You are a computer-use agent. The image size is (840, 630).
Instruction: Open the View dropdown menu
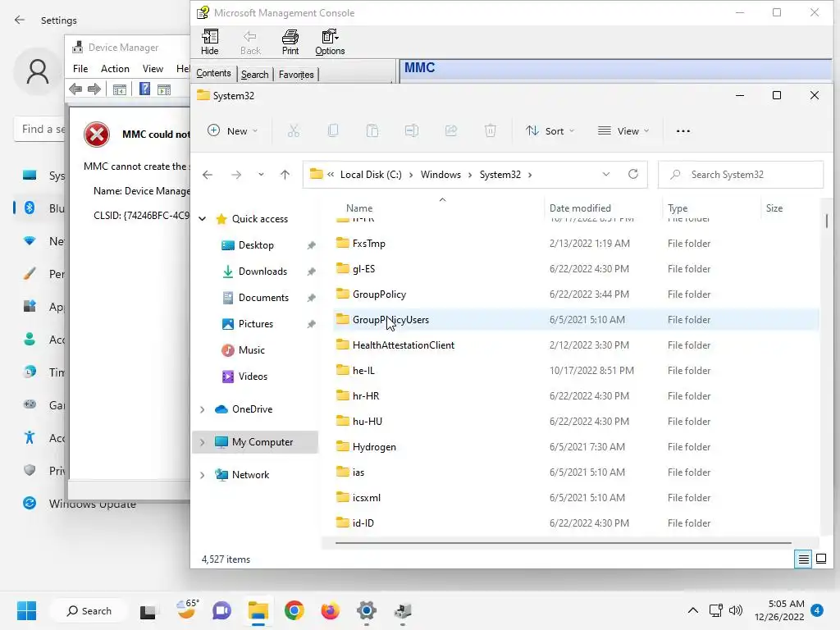623,130
